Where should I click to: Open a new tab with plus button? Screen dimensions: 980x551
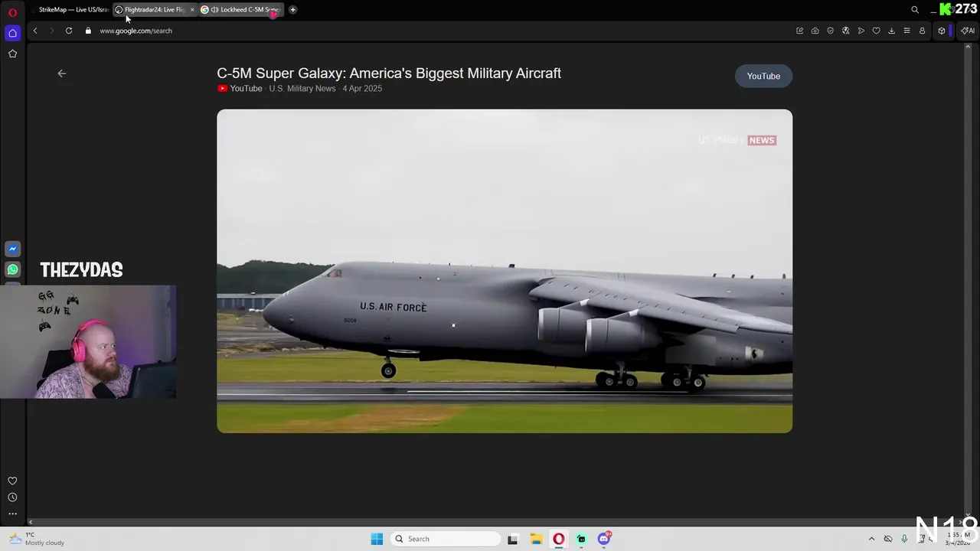coord(292,10)
